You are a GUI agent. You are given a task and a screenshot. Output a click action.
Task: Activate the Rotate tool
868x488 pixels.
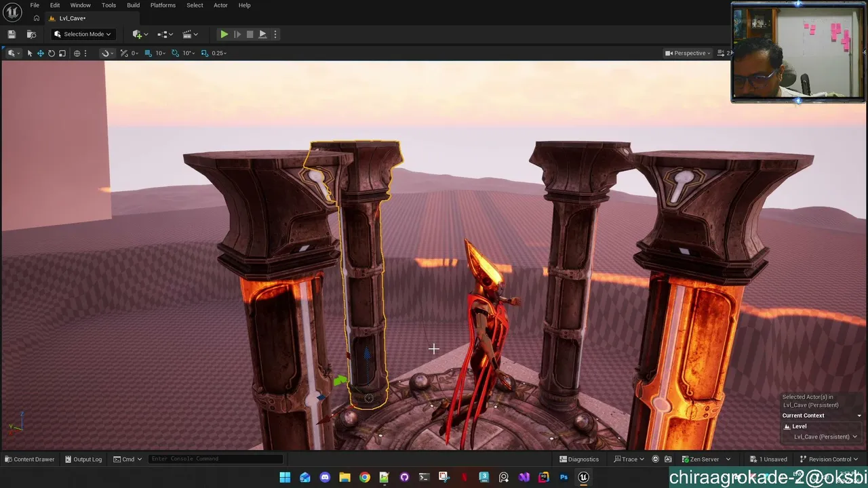click(x=52, y=53)
